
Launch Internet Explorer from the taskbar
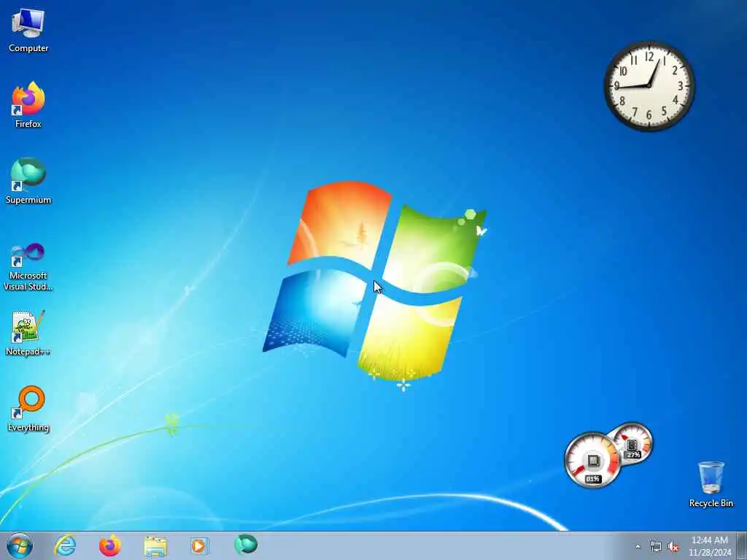tap(65, 545)
